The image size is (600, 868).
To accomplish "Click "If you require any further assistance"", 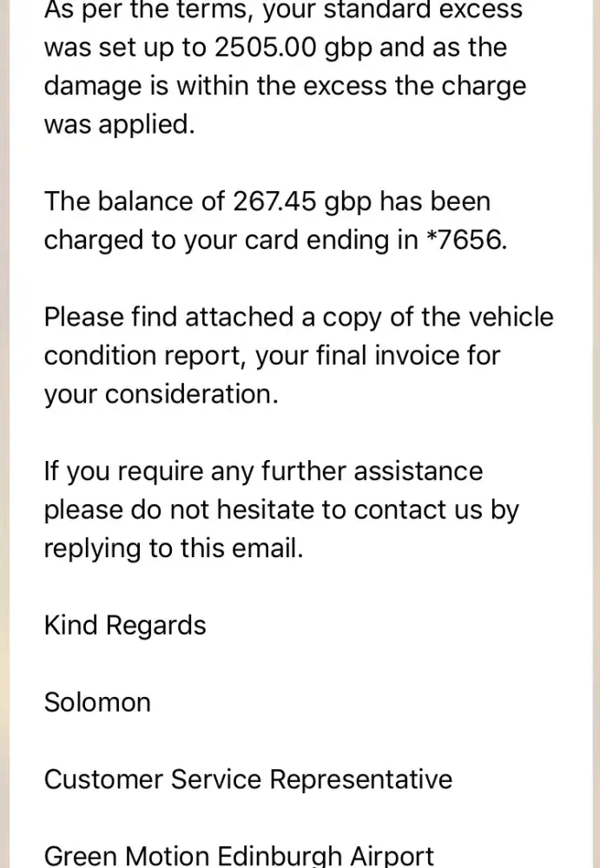I will coord(263,471).
